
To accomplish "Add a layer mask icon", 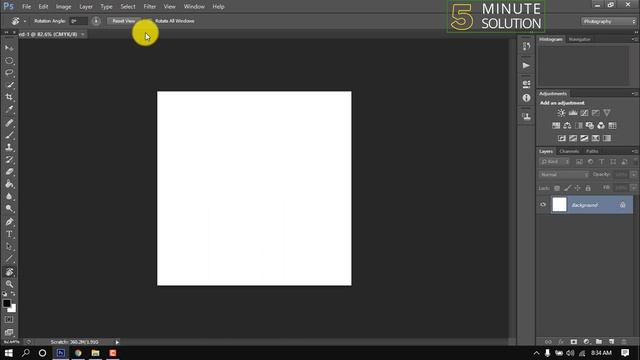I will pos(573,342).
